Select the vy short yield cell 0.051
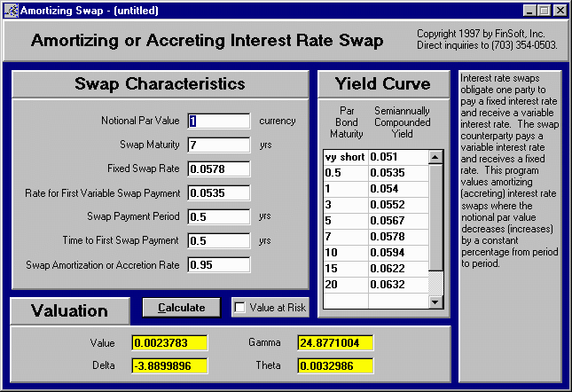Viewport: 572px width, 392px height. pyautogui.click(x=397, y=157)
